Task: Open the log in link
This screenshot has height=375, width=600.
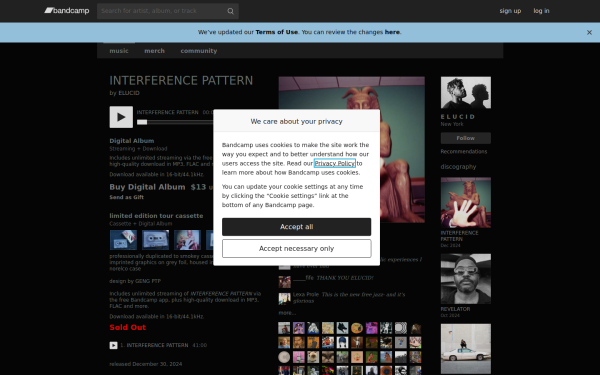Action: click(541, 11)
